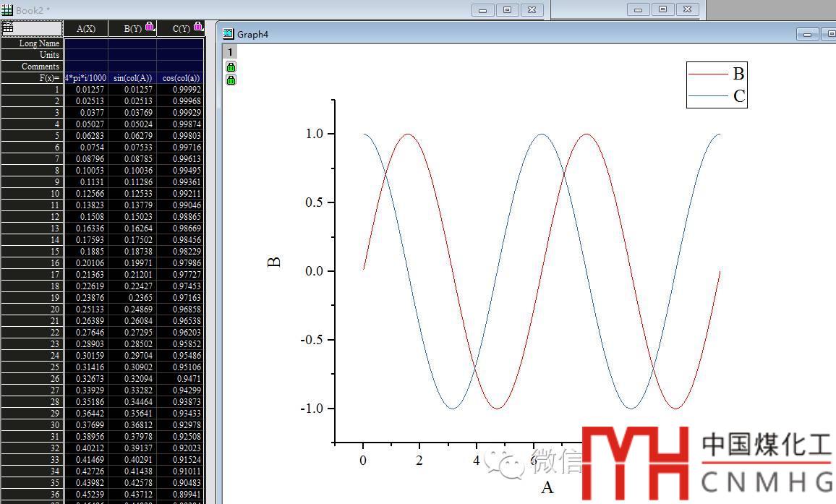Minimize the Graph4 window
Viewport: 836px width, 504px height.
point(807,34)
